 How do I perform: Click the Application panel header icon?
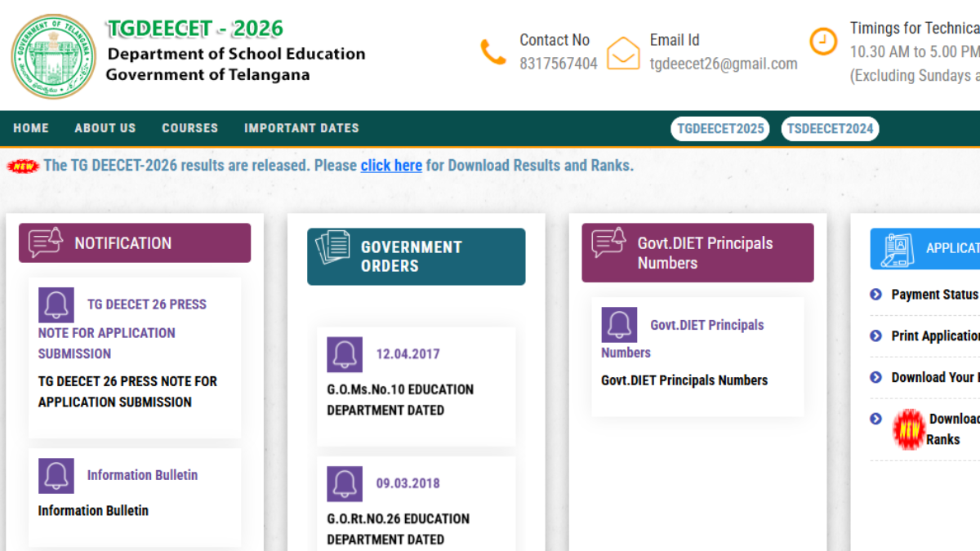point(898,249)
